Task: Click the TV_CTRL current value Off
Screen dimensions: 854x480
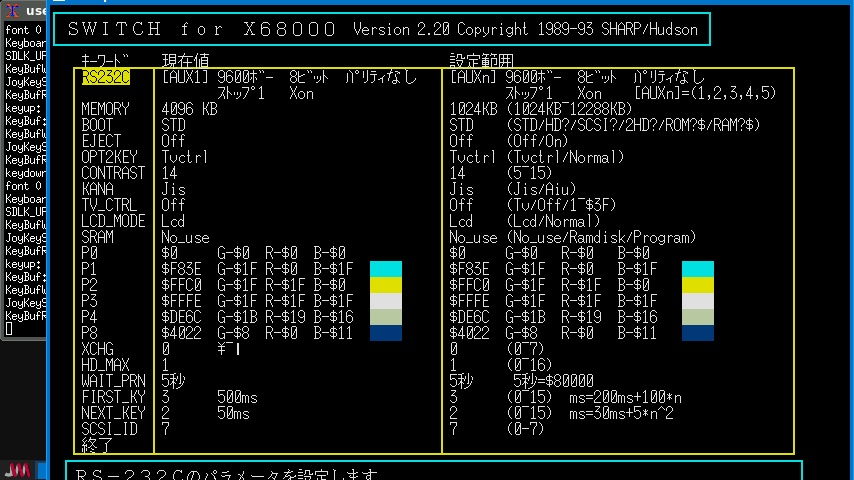Action: click(173, 205)
